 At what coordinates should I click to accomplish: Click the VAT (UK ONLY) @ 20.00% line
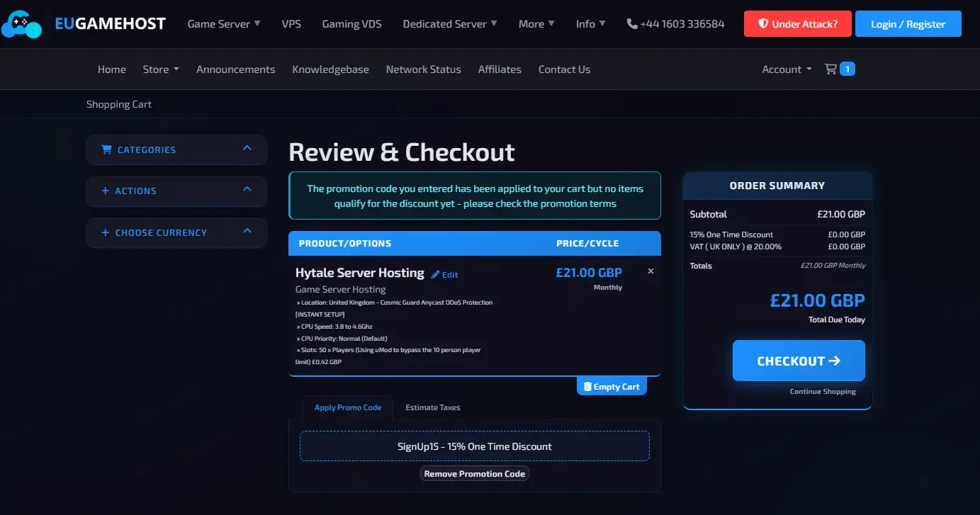[777, 247]
